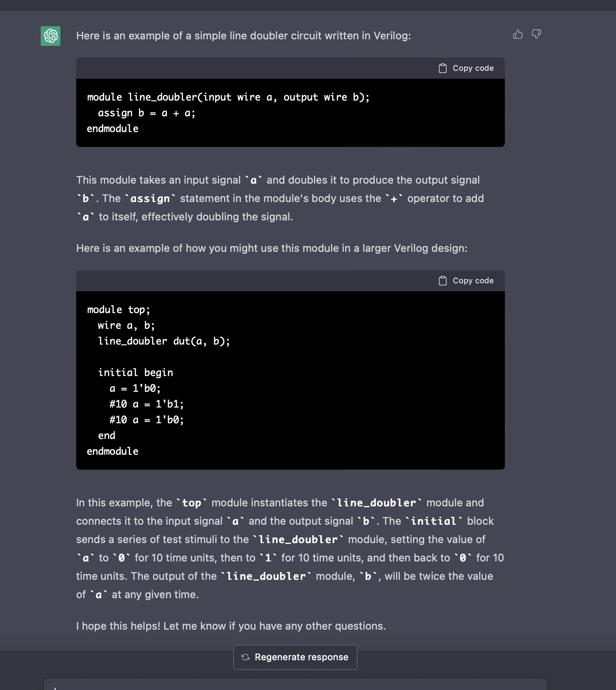Click the inline 'initial' code term in explanation
The height and width of the screenshot is (690, 616).
coord(434,522)
